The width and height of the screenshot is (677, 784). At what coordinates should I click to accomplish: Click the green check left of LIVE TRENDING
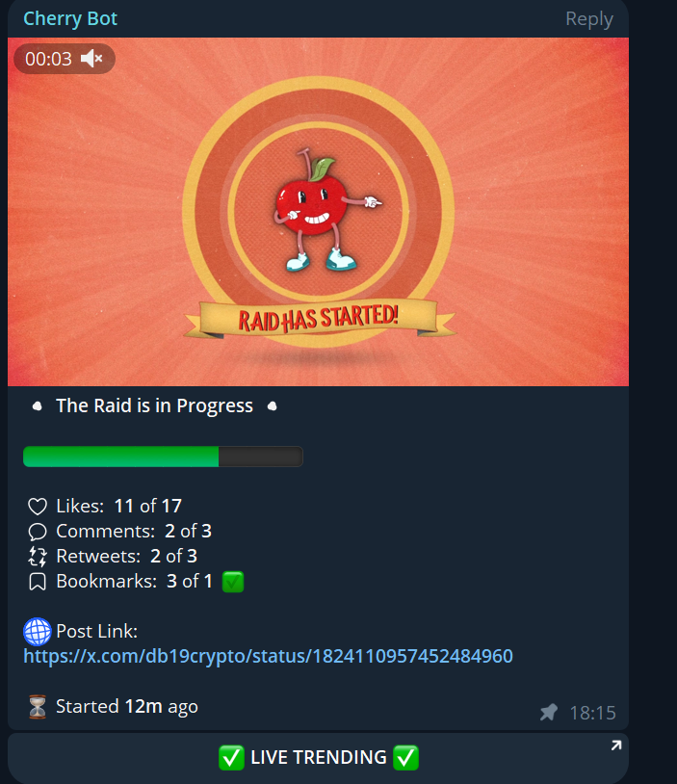[x=231, y=757]
